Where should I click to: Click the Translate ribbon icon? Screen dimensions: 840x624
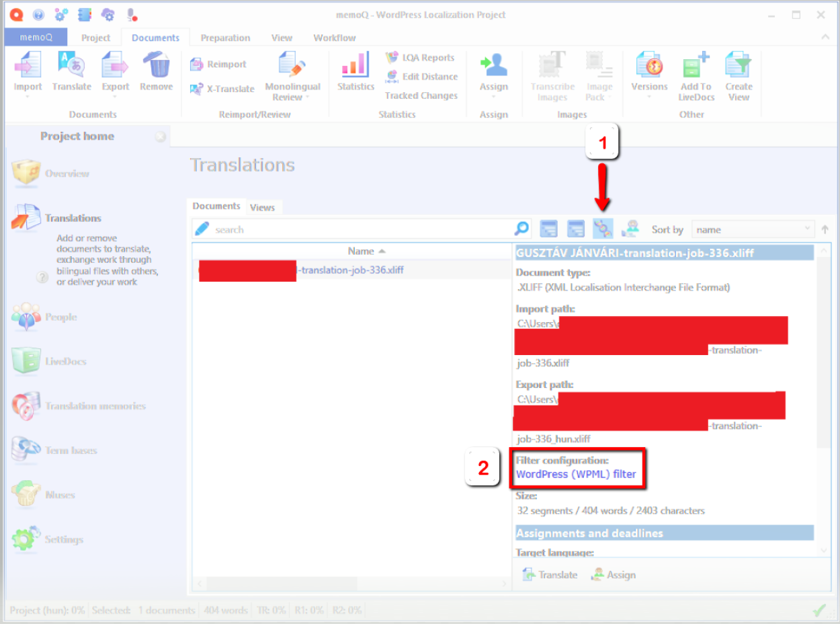click(71, 66)
